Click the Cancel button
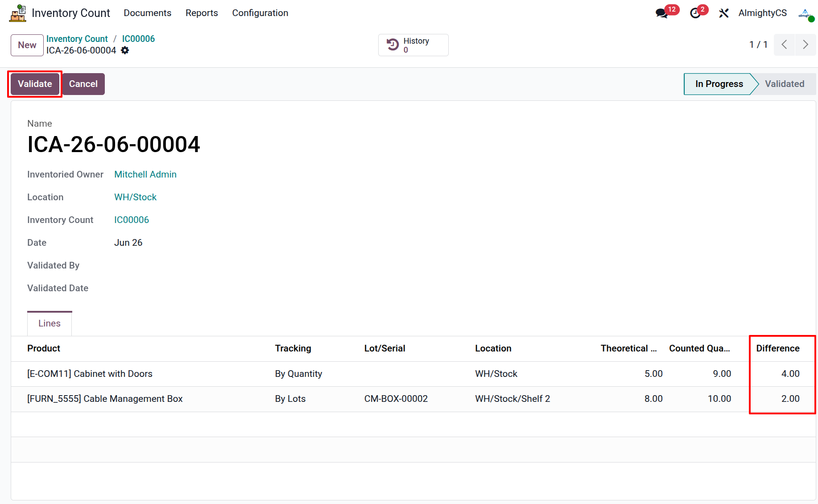The image size is (818, 504). tap(83, 84)
